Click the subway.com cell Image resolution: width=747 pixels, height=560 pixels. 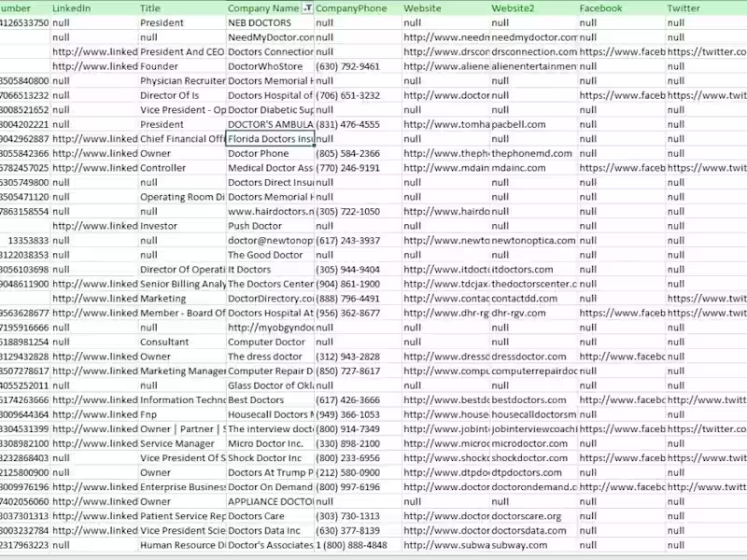(x=534, y=545)
